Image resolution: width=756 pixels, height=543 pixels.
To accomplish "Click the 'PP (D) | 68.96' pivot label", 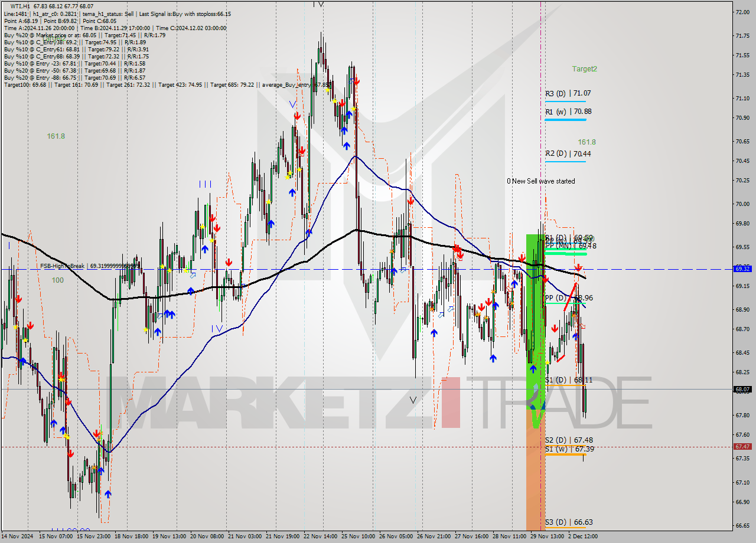I will (568, 298).
